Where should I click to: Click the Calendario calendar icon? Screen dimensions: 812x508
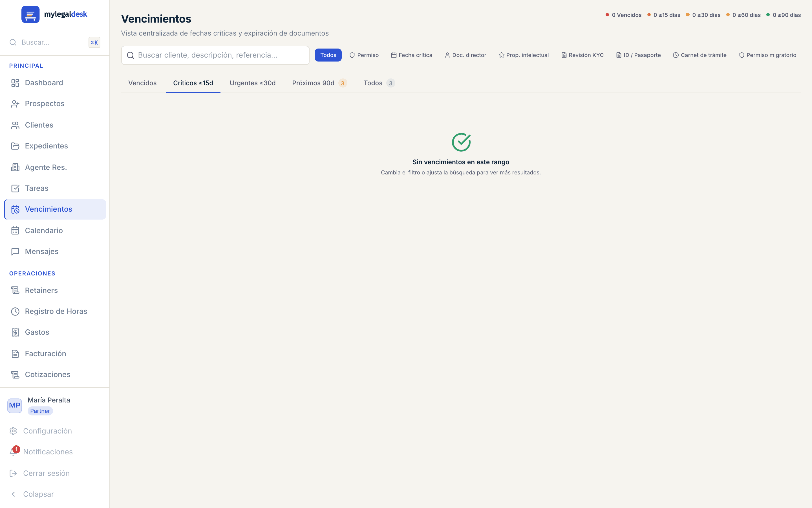tap(15, 231)
